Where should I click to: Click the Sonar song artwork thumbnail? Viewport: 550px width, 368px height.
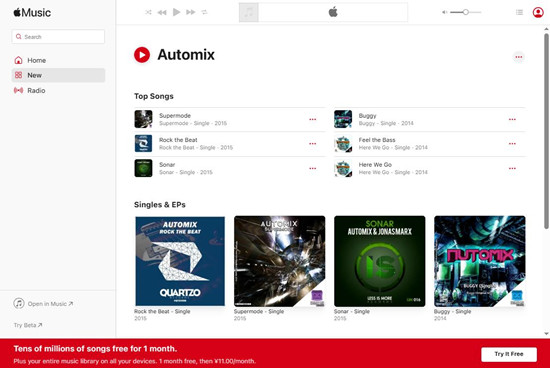pos(143,168)
